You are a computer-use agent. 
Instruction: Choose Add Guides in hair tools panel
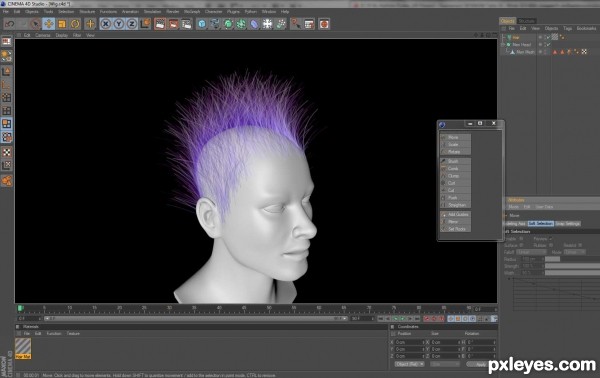coord(455,215)
